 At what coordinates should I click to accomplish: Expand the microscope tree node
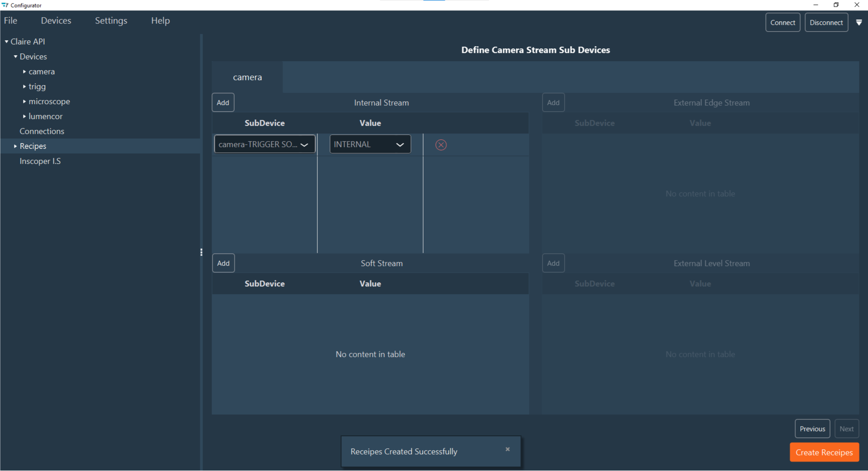(24, 101)
